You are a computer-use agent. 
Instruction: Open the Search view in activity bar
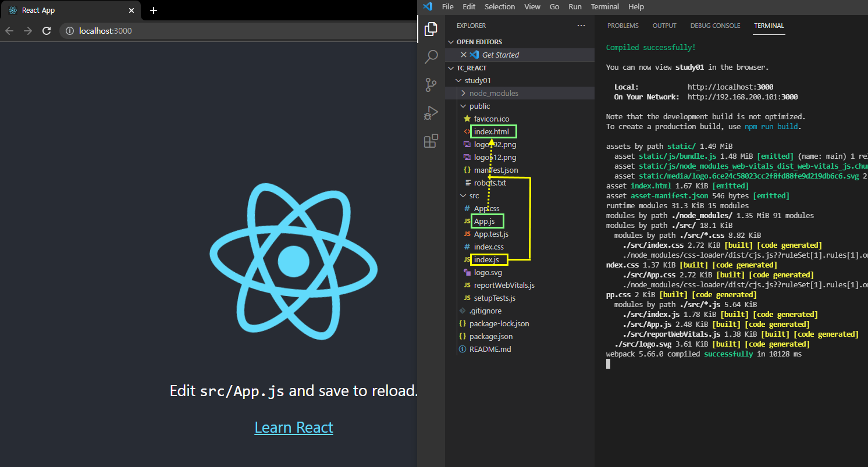pos(431,56)
